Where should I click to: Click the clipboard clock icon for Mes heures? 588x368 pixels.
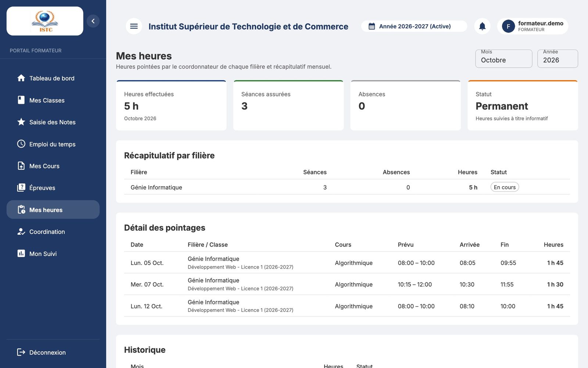[x=21, y=210]
